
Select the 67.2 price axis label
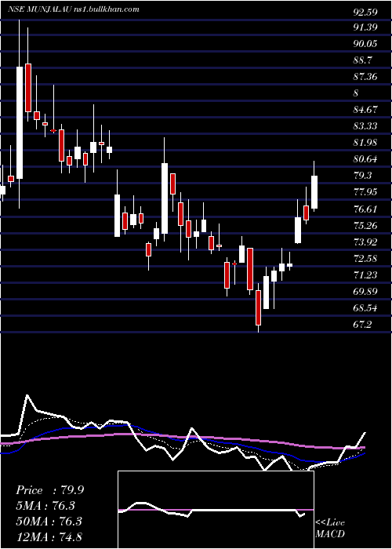[362, 324]
